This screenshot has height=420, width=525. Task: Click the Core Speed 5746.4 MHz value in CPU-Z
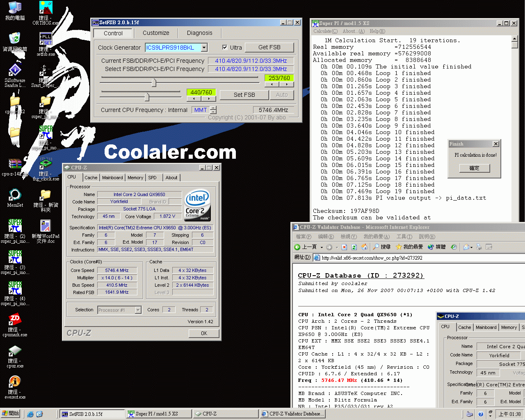tap(117, 270)
